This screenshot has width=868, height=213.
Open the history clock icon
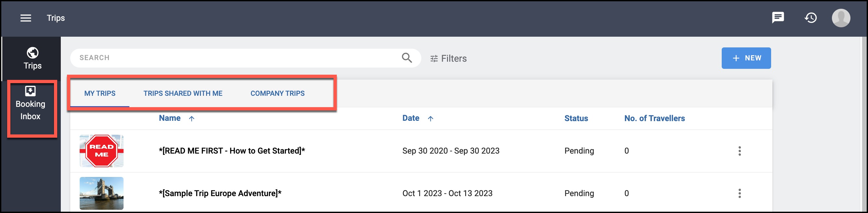810,18
